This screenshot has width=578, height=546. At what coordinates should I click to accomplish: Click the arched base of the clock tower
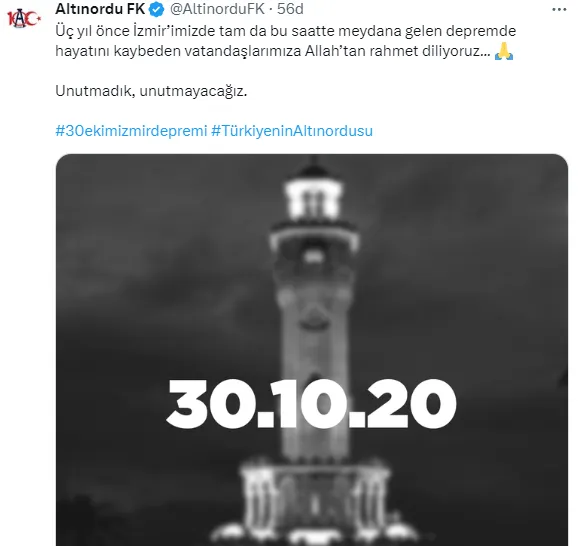(314, 496)
